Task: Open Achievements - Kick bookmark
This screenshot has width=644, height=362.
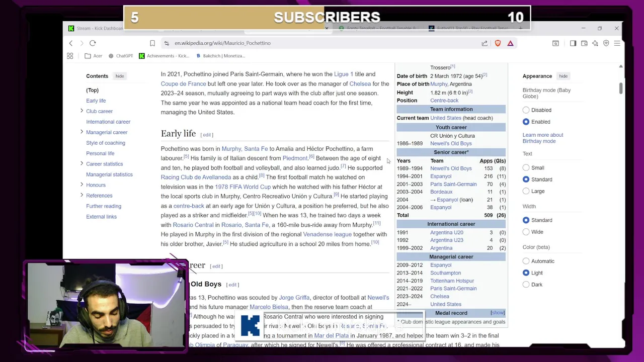Action: [164, 56]
